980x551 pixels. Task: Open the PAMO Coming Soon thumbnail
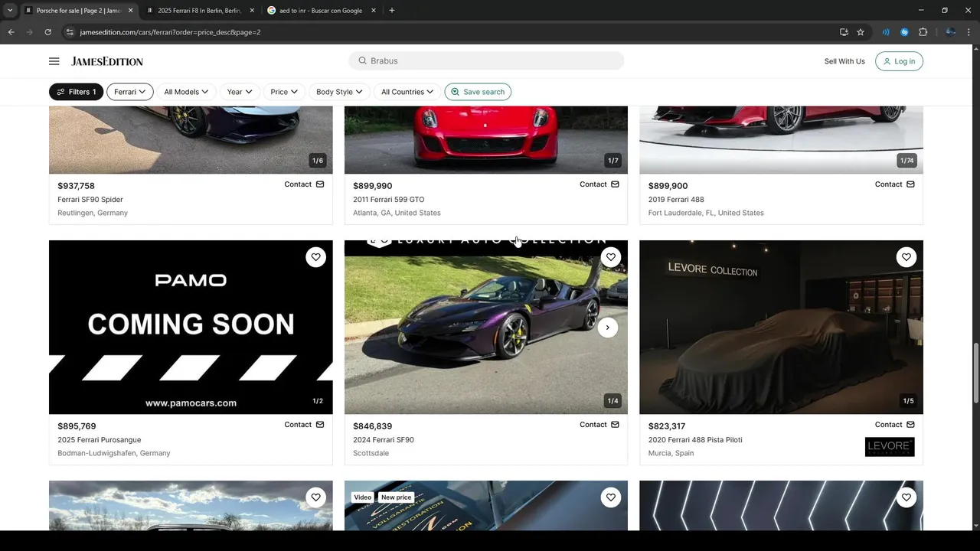point(191,328)
